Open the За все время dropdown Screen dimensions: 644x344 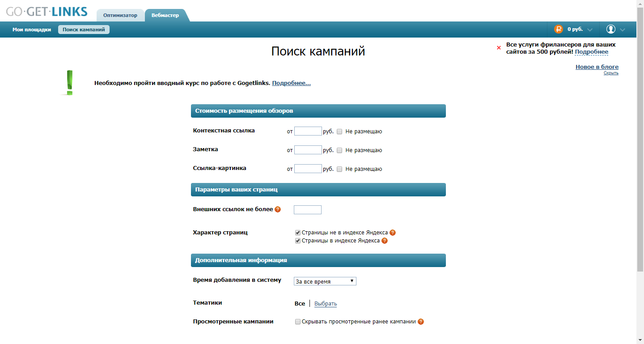point(325,281)
